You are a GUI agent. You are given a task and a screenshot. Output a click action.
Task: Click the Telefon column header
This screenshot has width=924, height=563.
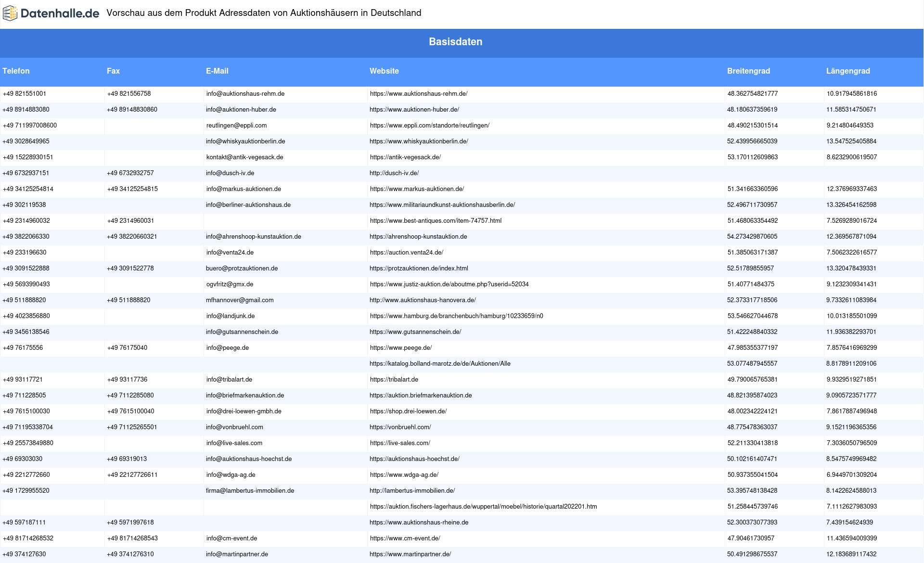coord(16,71)
